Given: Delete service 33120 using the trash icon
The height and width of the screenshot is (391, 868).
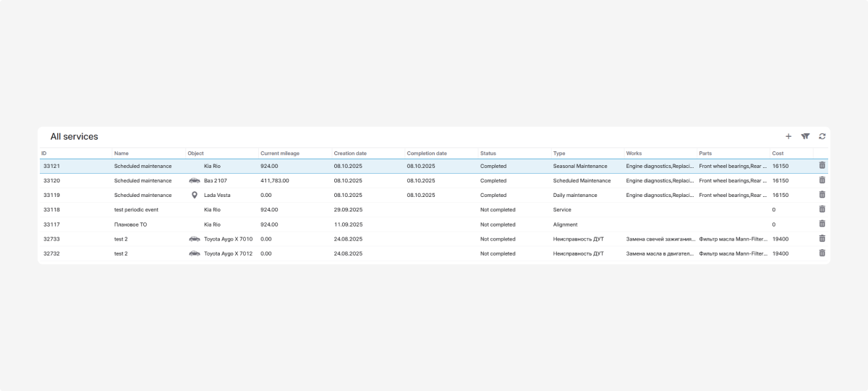Looking at the screenshot, I should tap(822, 180).
